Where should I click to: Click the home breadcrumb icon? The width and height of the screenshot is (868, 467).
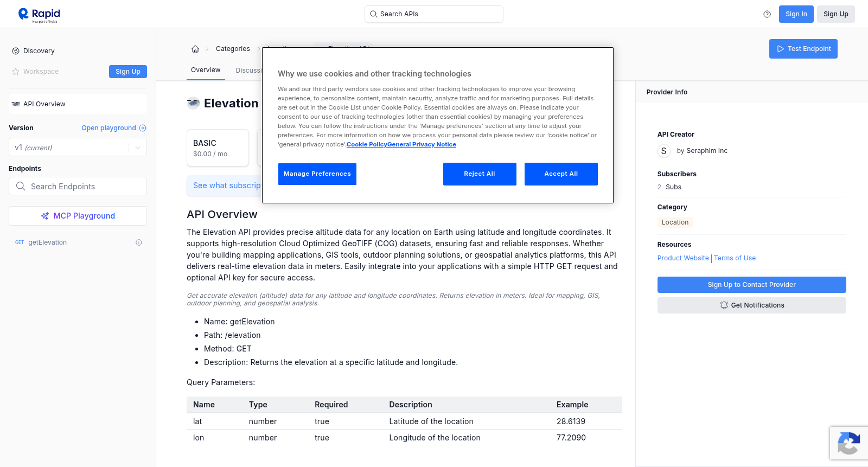pos(195,49)
